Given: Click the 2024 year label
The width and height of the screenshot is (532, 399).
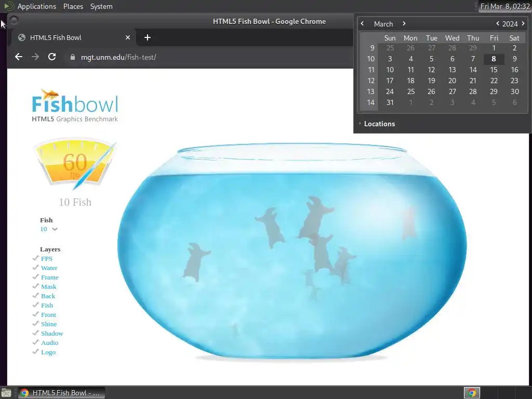Looking at the screenshot, I should click(510, 24).
